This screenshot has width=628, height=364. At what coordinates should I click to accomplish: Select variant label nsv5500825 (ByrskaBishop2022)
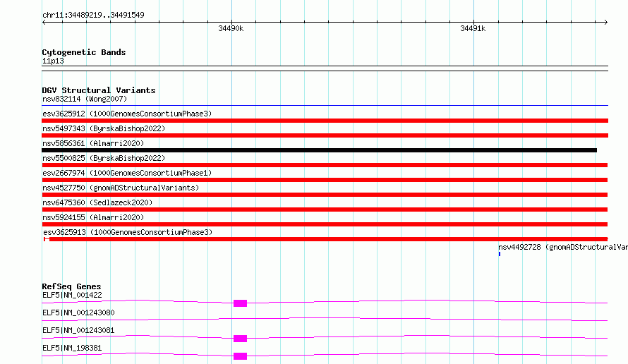pyautogui.click(x=104, y=158)
